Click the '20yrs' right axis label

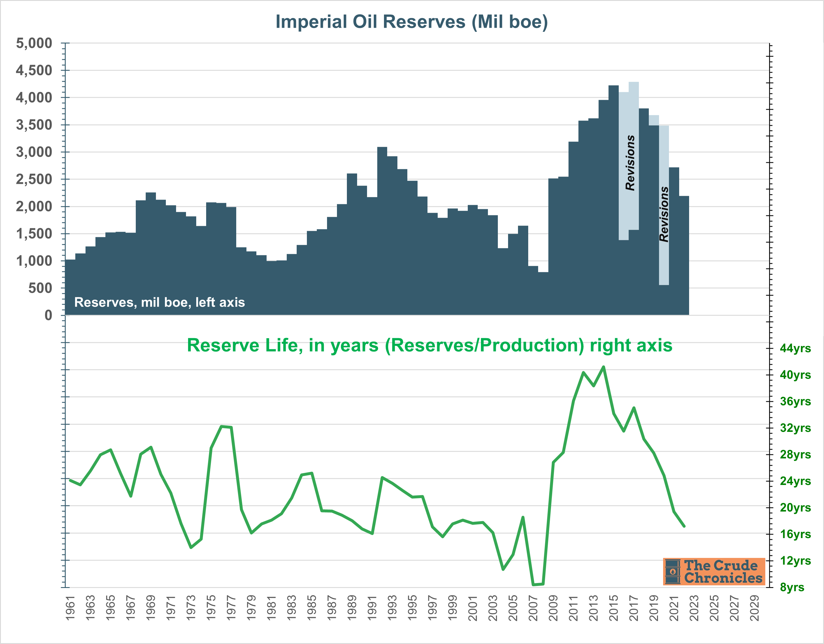(x=795, y=507)
